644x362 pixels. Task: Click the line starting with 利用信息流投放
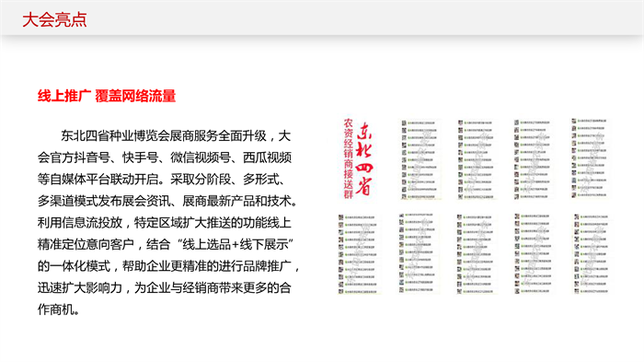(x=165, y=223)
